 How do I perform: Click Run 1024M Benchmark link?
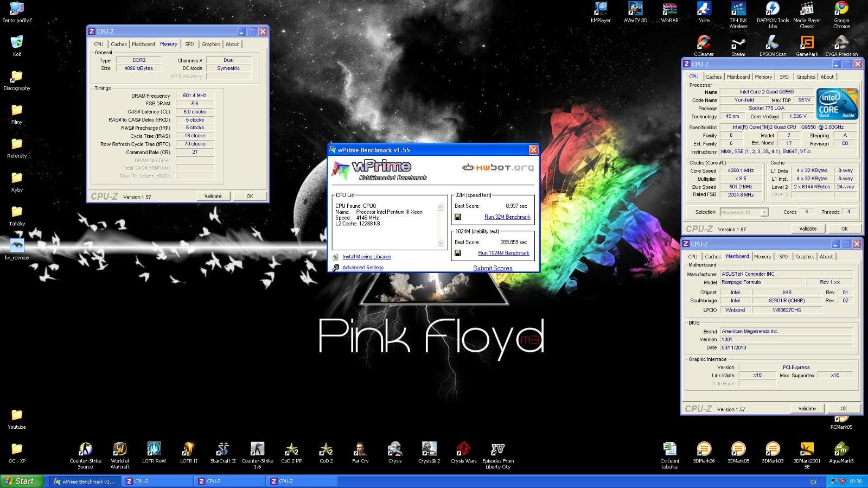(x=503, y=253)
